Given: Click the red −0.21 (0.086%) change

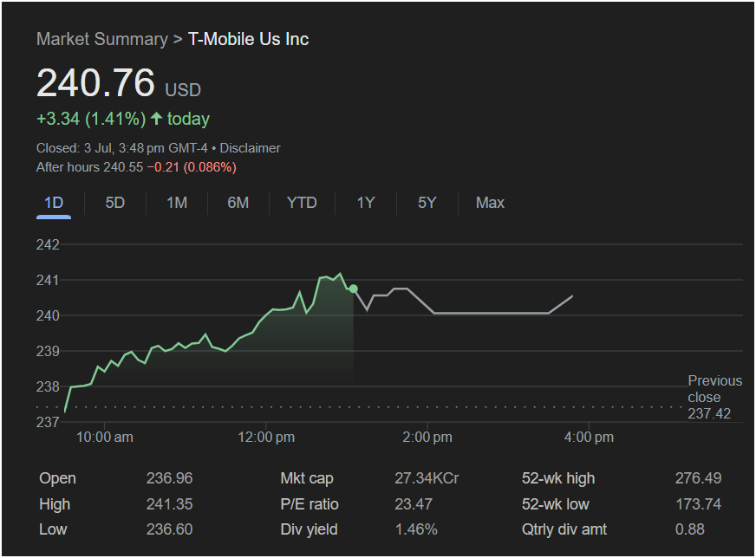Looking at the screenshot, I should pyautogui.click(x=192, y=167).
